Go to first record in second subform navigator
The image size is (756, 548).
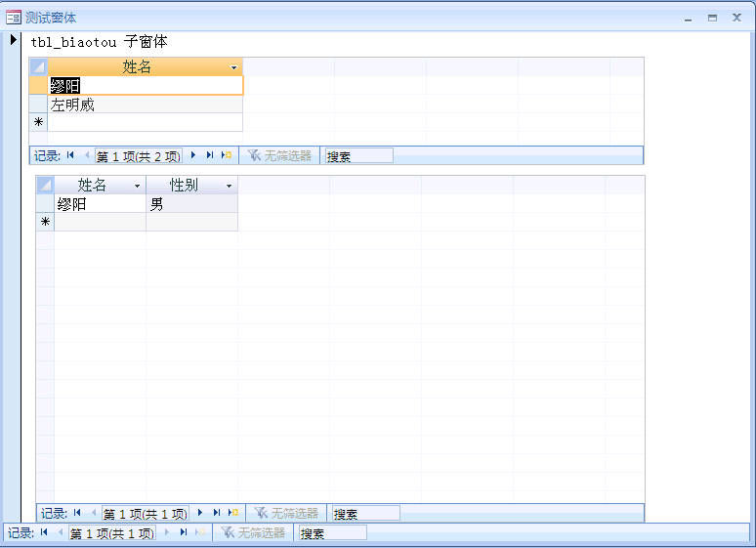pos(77,513)
